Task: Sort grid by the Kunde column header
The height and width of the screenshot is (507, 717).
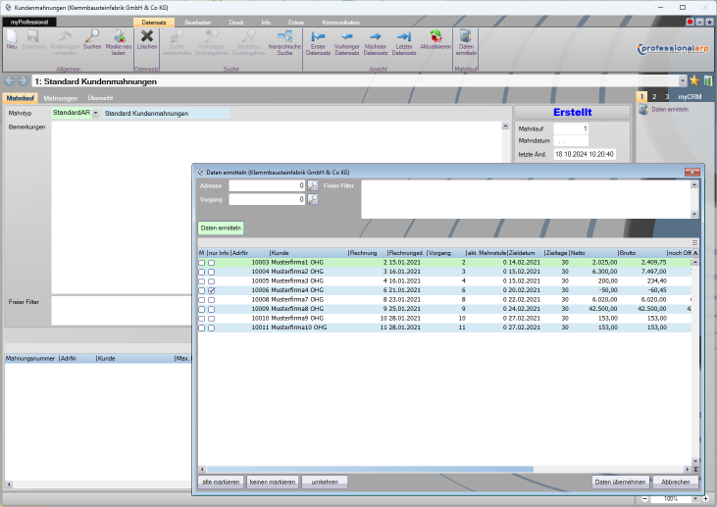Action: [x=309, y=253]
